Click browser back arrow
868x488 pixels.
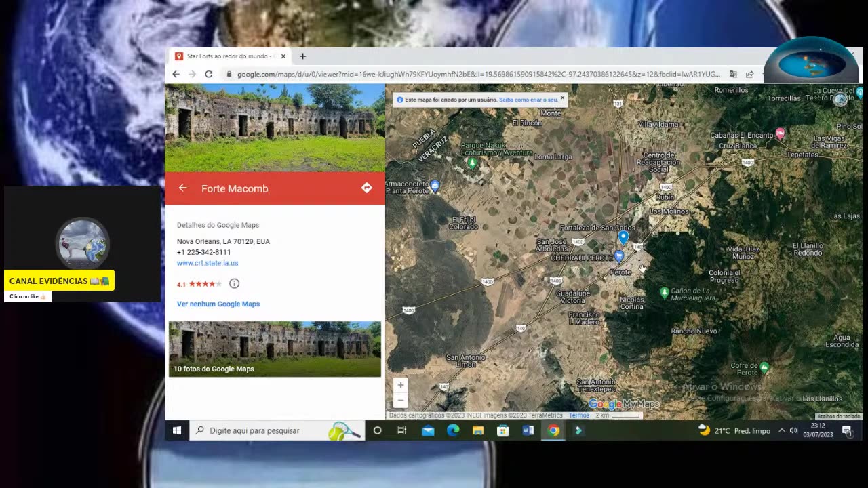tap(176, 74)
